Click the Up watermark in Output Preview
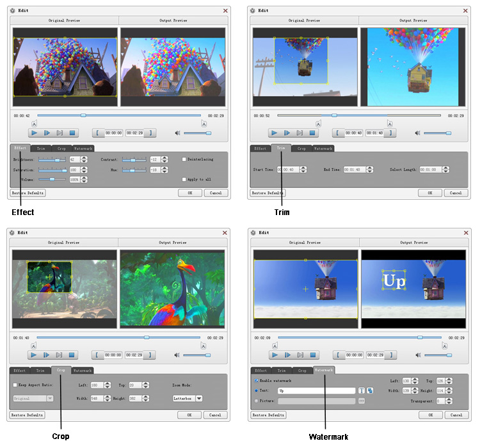Image resolution: width=480 pixels, height=448 pixels. coord(394,280)
